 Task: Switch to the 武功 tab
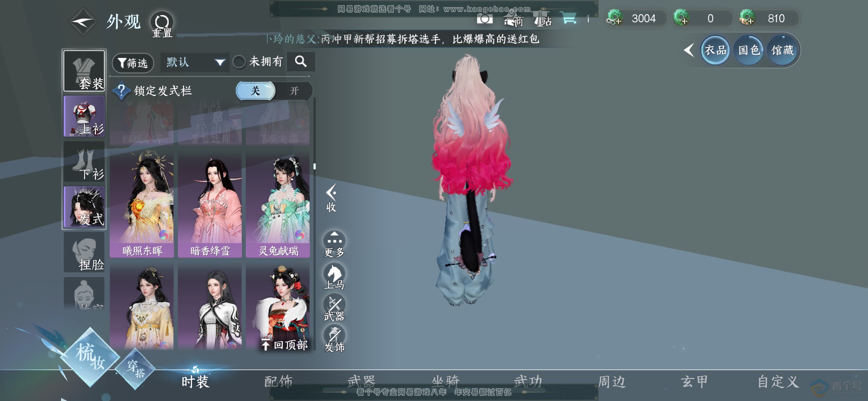click(528, 381)
